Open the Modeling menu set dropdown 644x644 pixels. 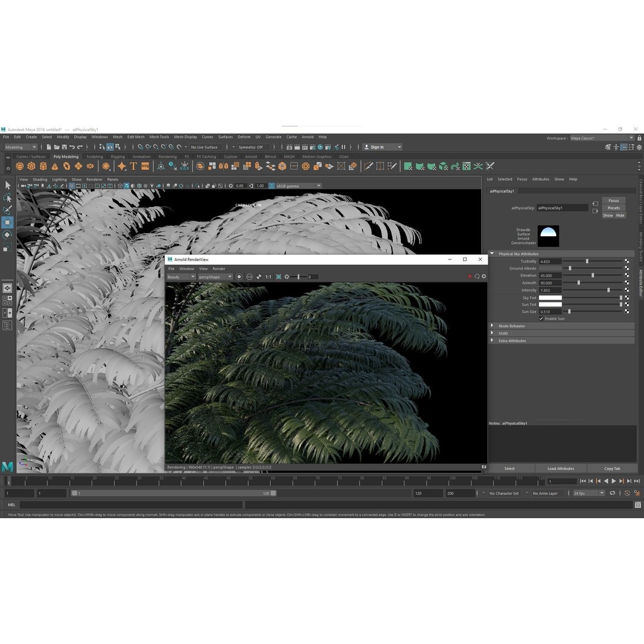tap(20, 147)
